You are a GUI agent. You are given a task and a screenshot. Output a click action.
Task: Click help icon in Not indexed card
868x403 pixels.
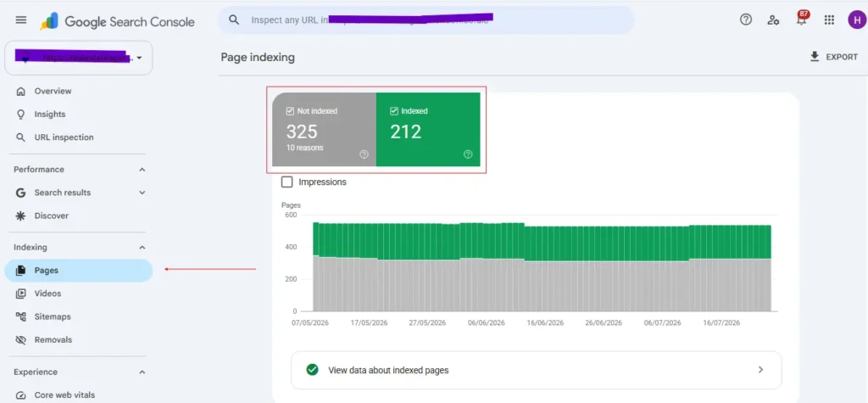tap(364, 154)
